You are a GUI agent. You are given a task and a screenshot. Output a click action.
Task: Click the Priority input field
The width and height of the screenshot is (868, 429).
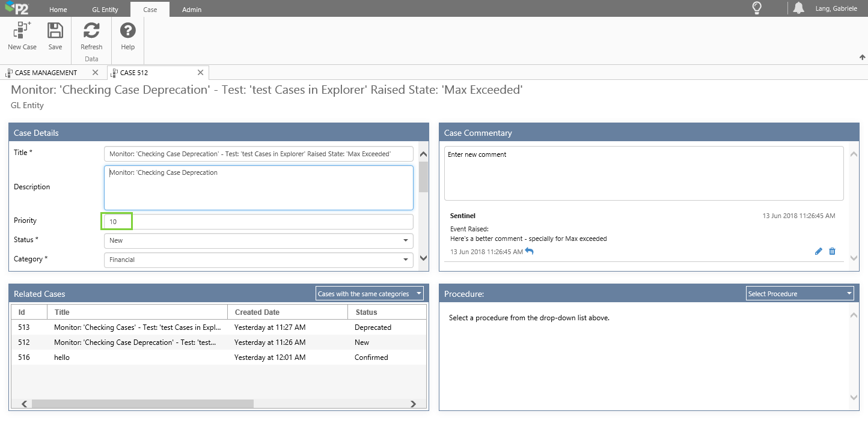click(258, 222)
